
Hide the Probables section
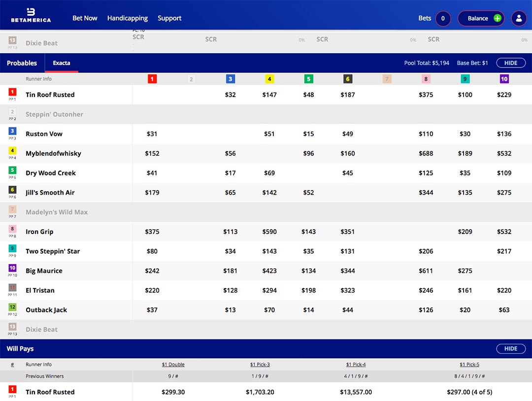click(x=510, y=63)
